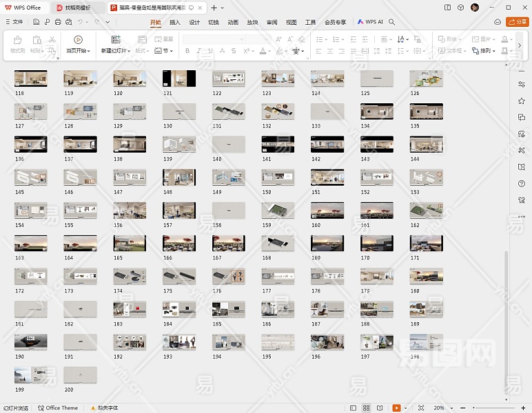The image size is (532, 413).
Task: Switch to reading view in status bar
Action: (x=380, y=408)
